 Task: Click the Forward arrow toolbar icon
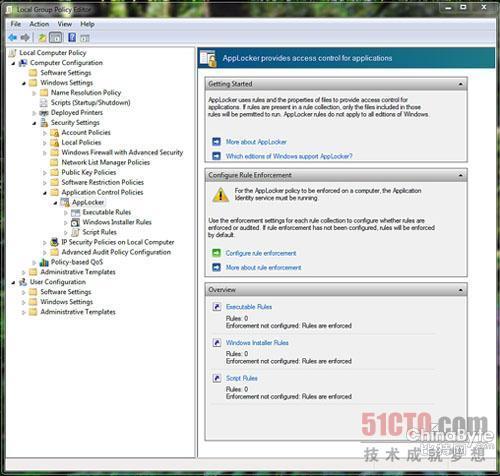[x=25, y=38]
